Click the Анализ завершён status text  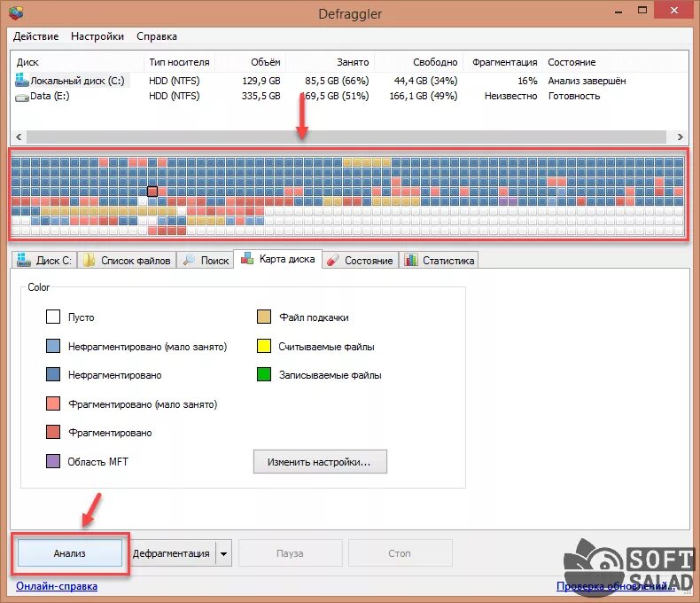tap(587, 81)
